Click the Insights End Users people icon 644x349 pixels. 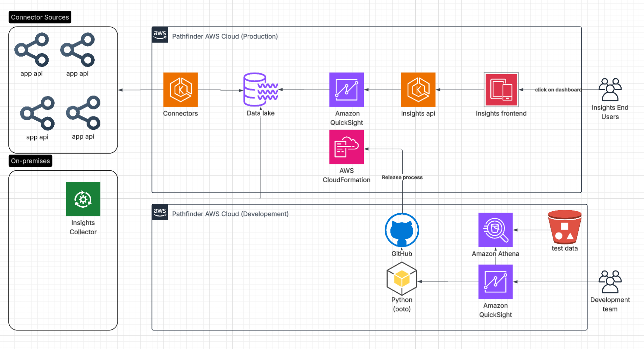(610, 90)
